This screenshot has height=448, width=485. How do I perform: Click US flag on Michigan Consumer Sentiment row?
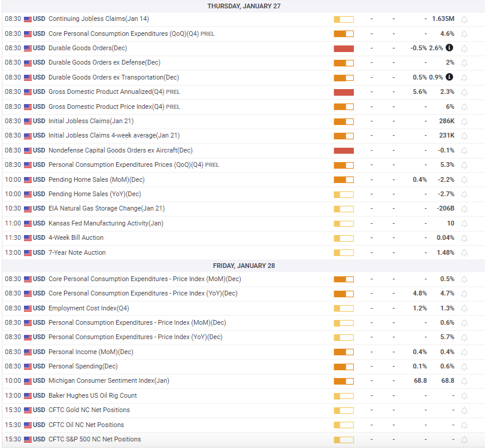click(28, 381)
